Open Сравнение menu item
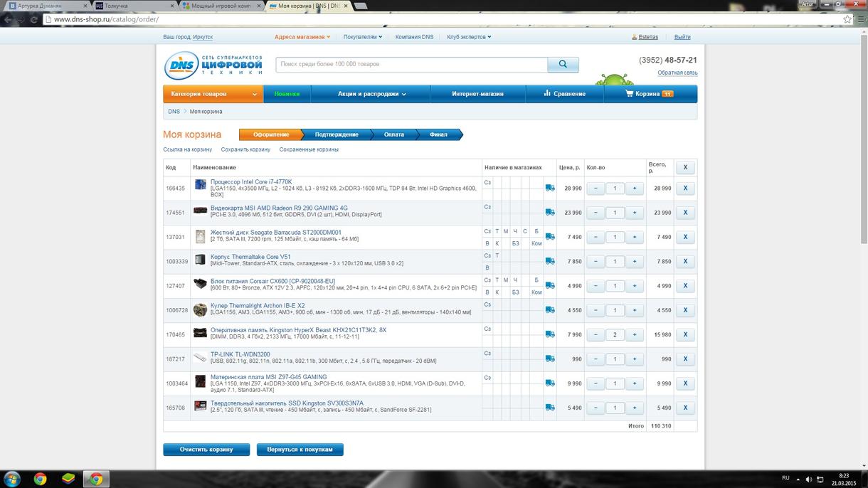868x488 pixels. click(564, 94)
